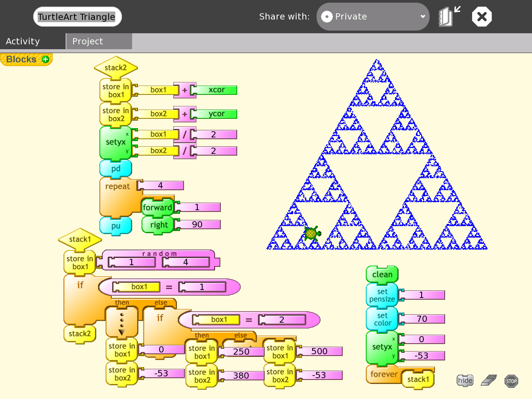Click the yellow stack1 diamond block
This screenshot has width=532, height=399.
[x=80, y=239]
